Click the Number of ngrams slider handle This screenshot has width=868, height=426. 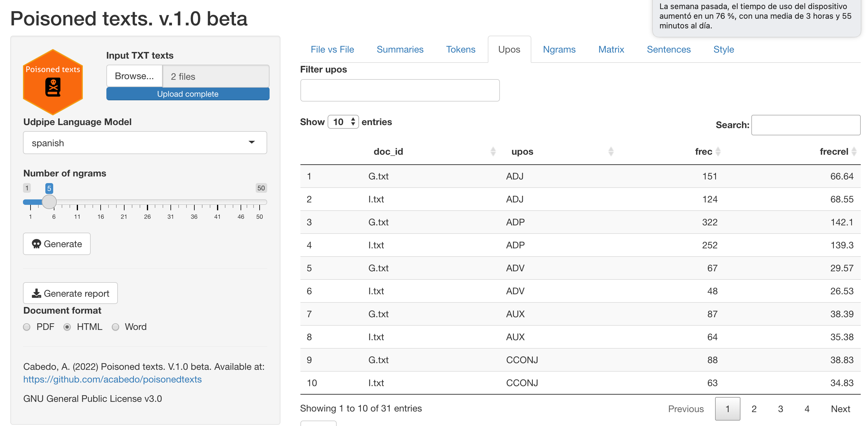pyautogui.click(x=49, y=202)
